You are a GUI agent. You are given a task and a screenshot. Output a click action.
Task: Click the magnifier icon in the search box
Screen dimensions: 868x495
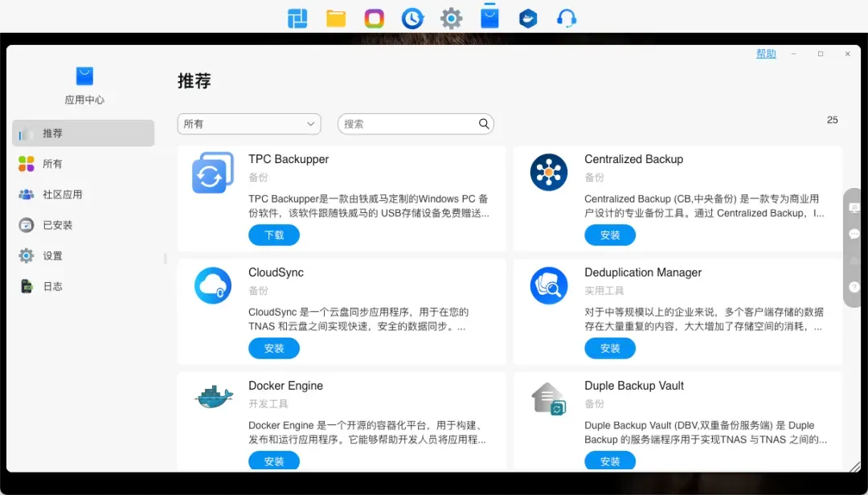point(484,124)
